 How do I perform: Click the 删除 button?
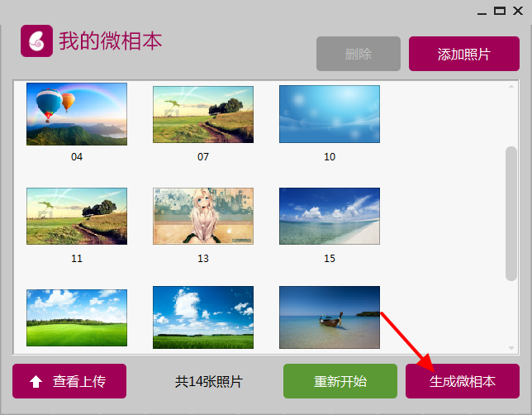(359, 54)
